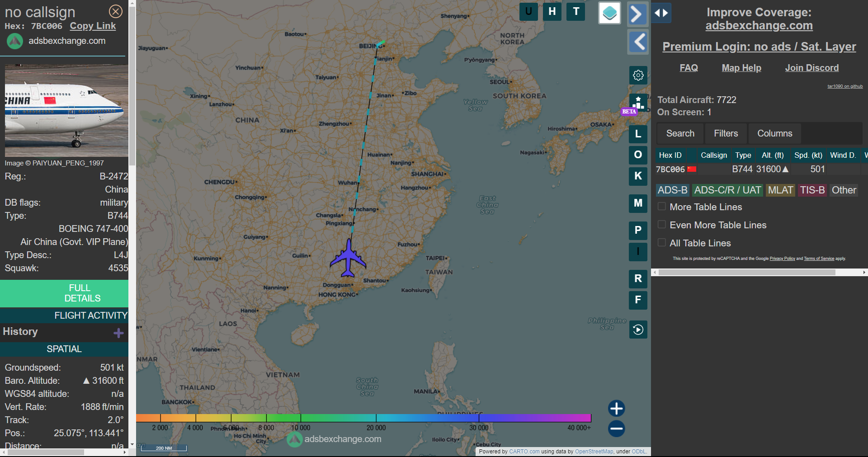Toggle the TIS-B source filter
Image resolution: width=868 pixels, height=457 pixels.
[812, 190]
